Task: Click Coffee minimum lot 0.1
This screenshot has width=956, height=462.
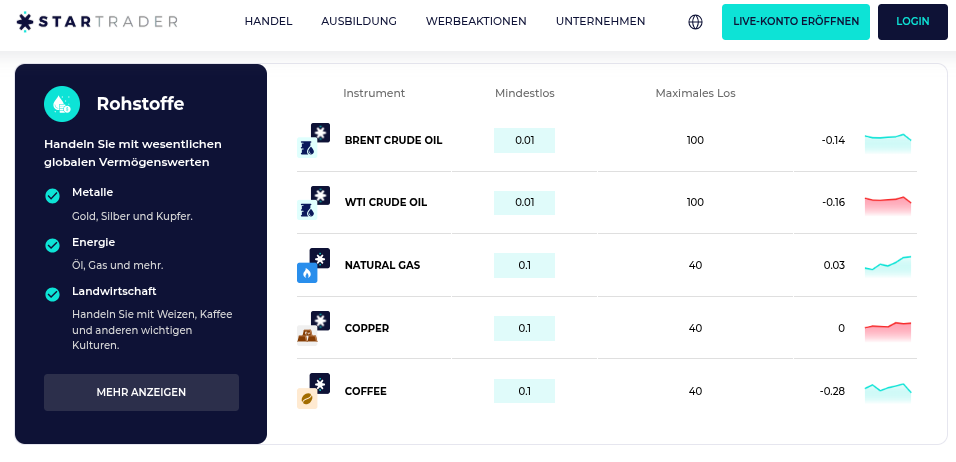Action: 524,391
